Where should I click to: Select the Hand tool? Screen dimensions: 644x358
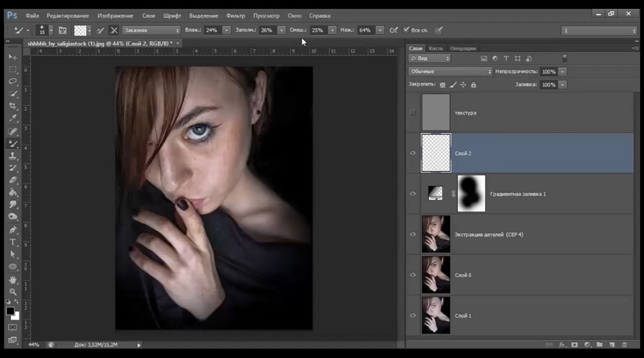(13, 280)
